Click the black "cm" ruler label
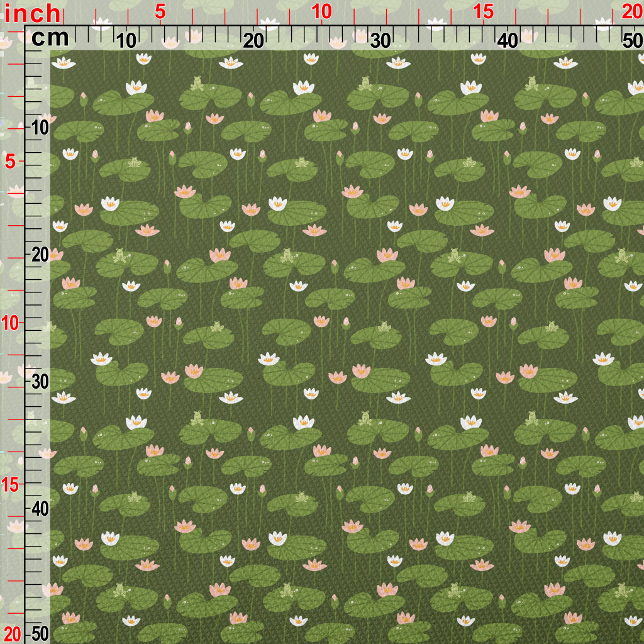Image resolution: width=644 pixels, height=644 pixels. (50, 38)
